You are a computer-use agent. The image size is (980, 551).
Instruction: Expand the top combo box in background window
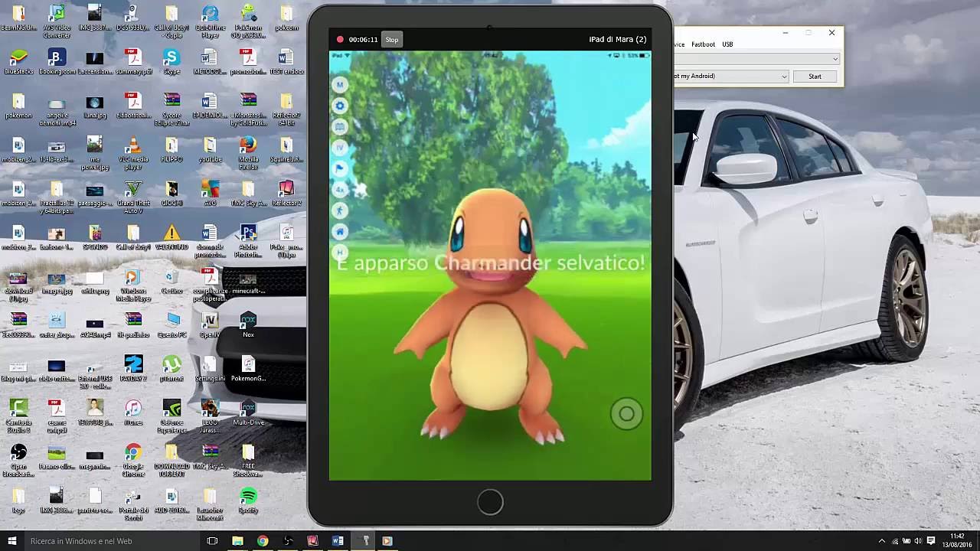[835, 59]
